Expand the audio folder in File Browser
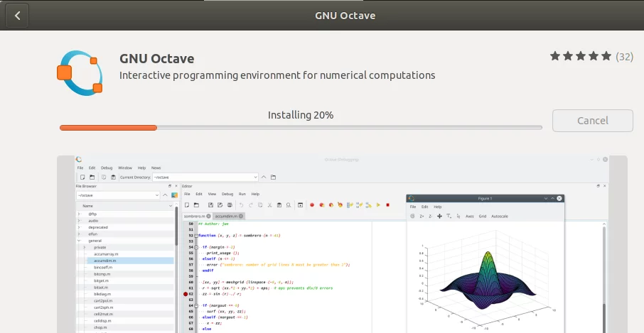 [x=80, y=221]
